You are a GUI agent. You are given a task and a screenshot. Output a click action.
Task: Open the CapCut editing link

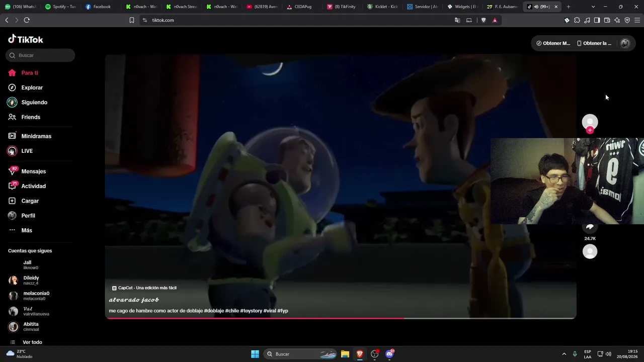click(x=144, y=288)
